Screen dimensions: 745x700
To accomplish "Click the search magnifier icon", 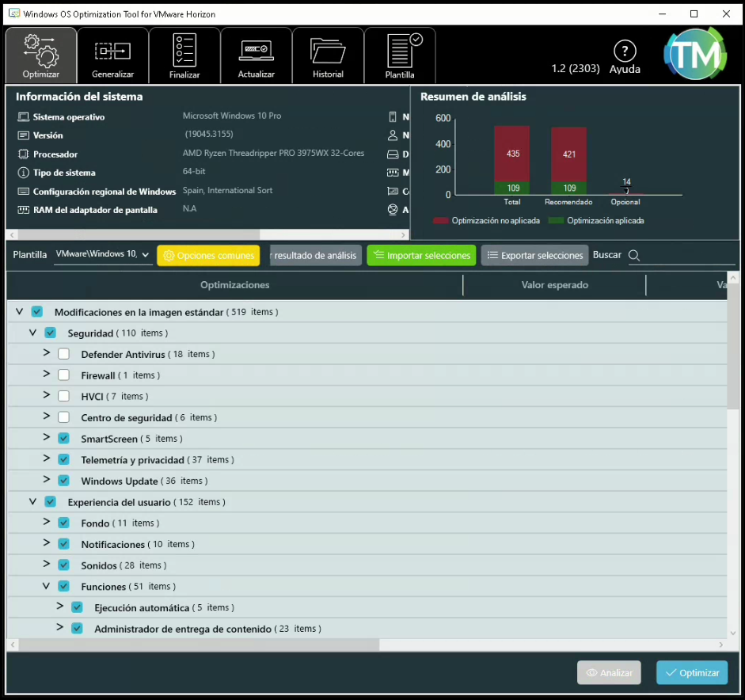I will [x=634, y=255].
